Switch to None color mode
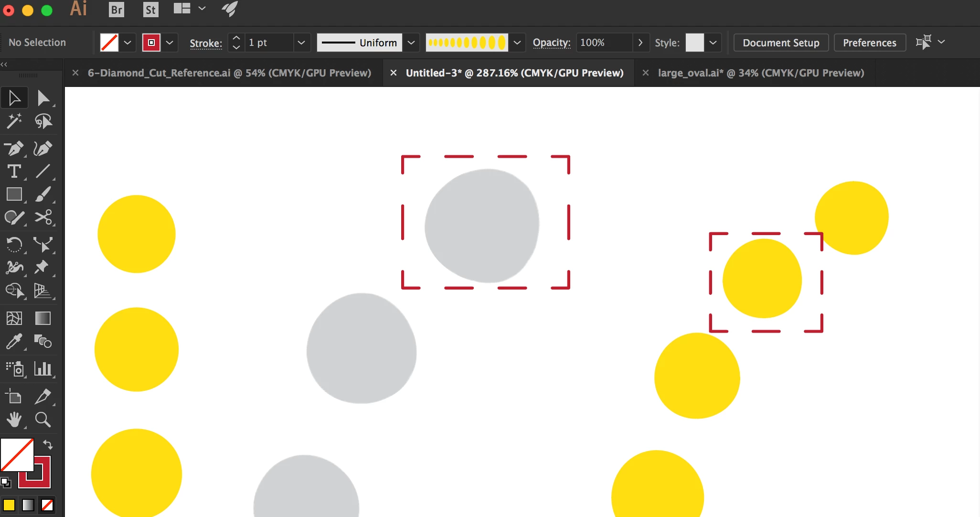Image resolution: width=980 pixels, height=517 pixels. [x=47, y=505]
